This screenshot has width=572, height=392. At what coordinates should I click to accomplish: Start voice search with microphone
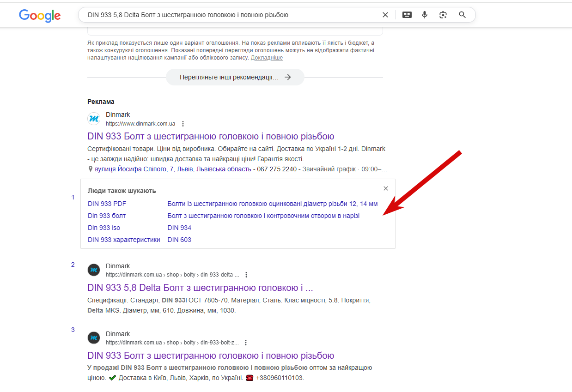[x=425, y=15]
